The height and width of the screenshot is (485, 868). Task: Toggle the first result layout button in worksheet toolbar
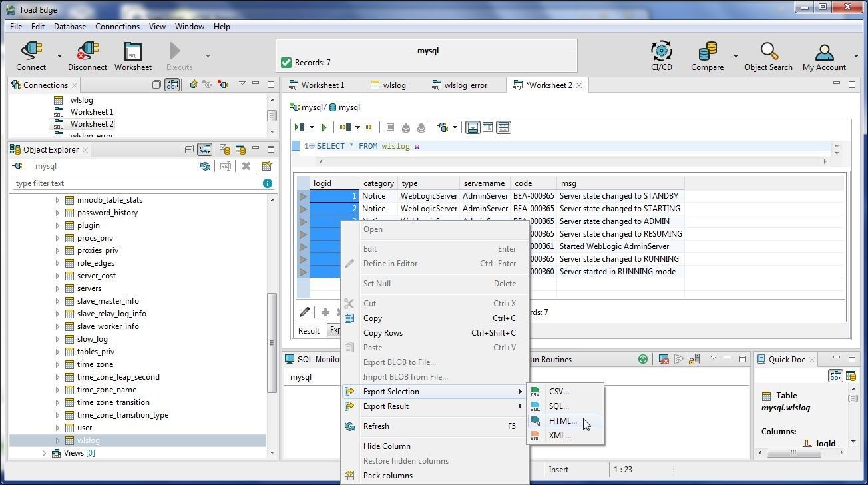(473, 127)
